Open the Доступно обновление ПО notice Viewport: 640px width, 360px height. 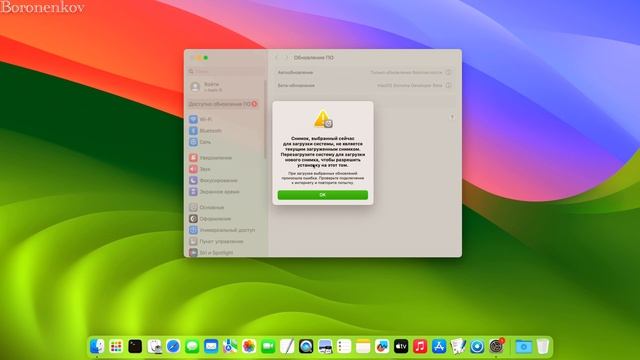[223, 104]
